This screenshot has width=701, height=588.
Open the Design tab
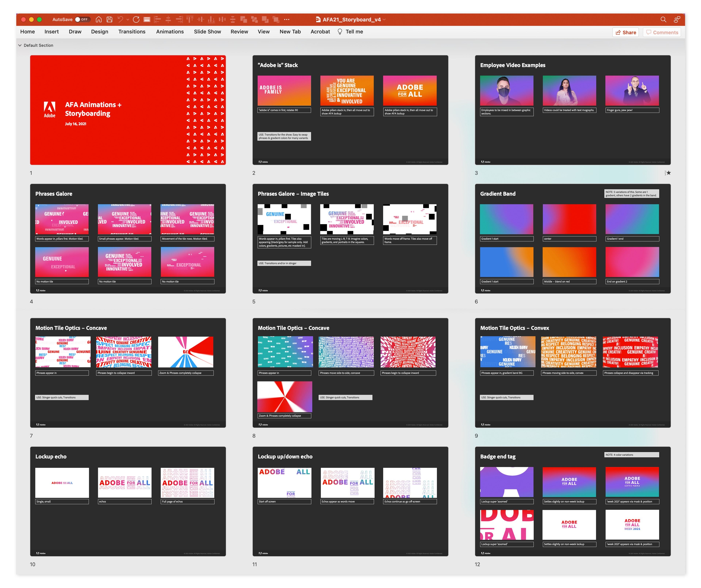pyautogui.click(x=99, y=32)
